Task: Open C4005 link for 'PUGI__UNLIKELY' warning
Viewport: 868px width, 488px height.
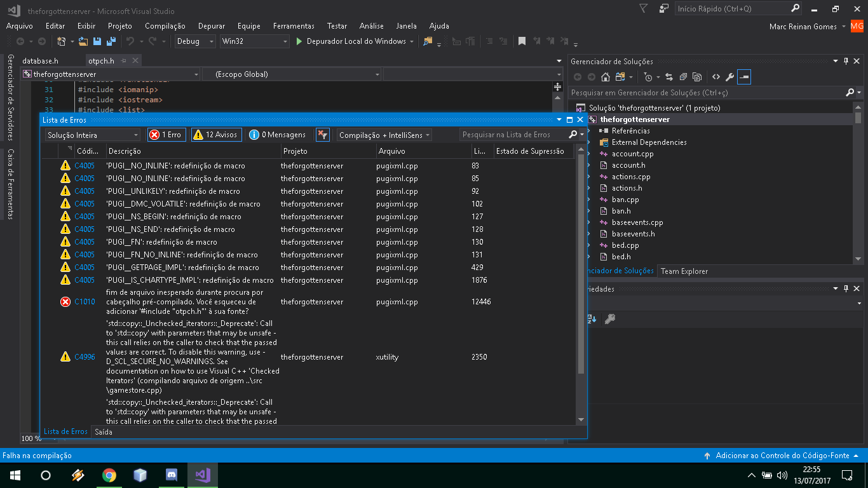Action: 85,191
